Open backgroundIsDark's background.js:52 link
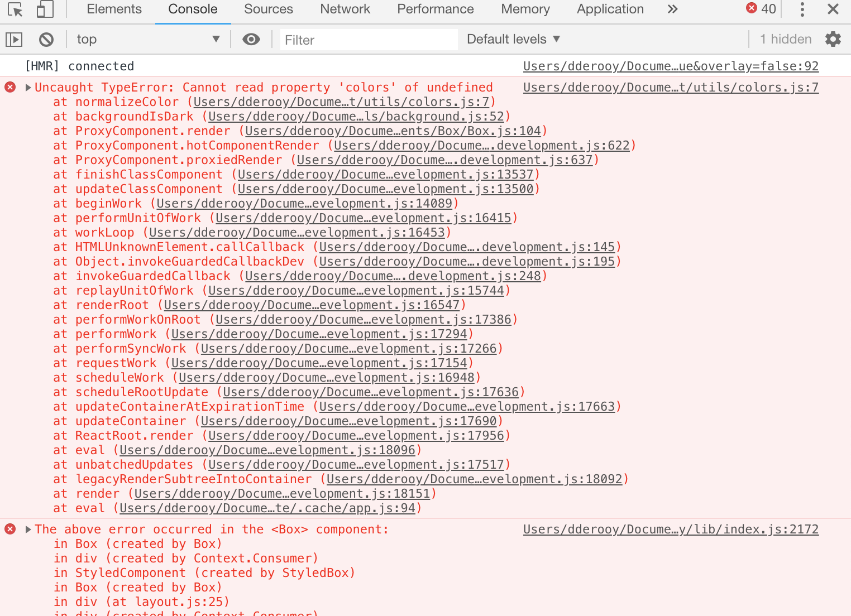 click(356, 116)
